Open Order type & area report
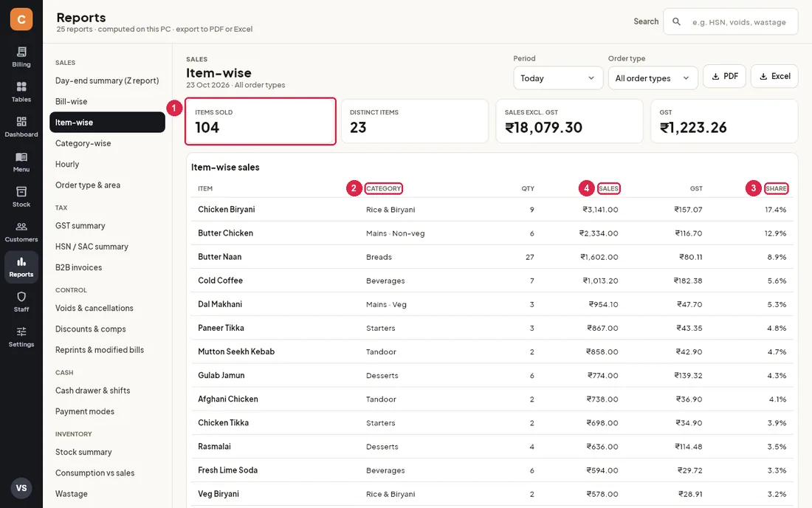The width and height of the screenshot is (812, 508). (x=107, y=185)
